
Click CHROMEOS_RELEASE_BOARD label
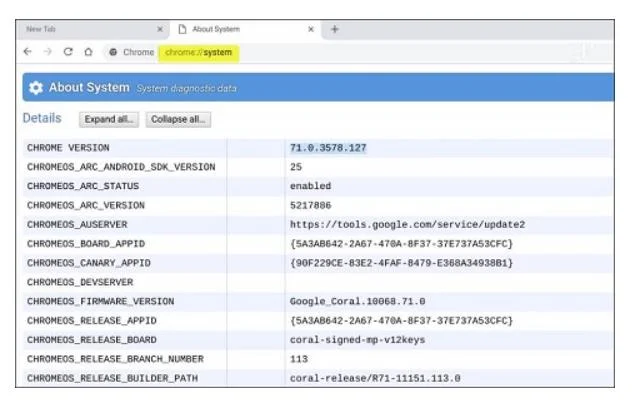click(92, 340)
